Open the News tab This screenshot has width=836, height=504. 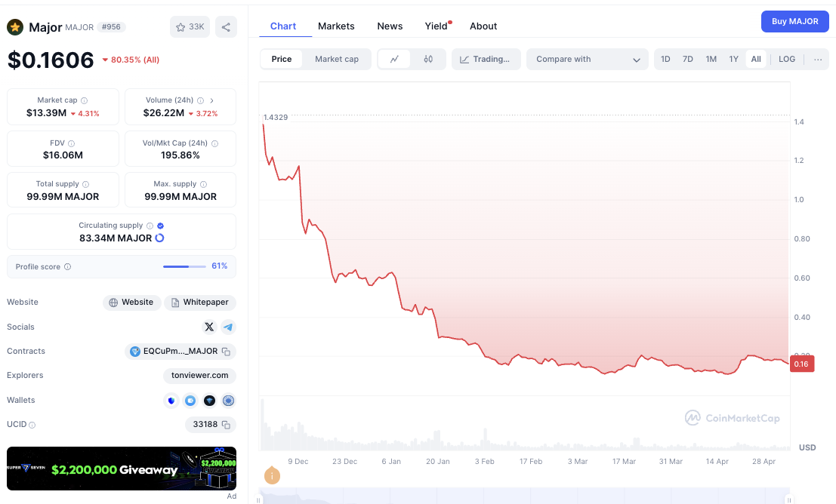click(390, 26)
